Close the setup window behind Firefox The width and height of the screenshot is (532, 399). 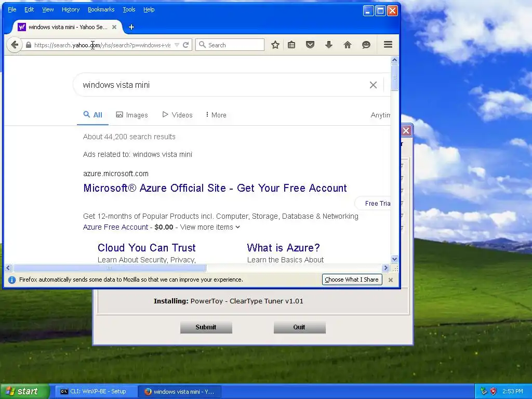(406, 130)
